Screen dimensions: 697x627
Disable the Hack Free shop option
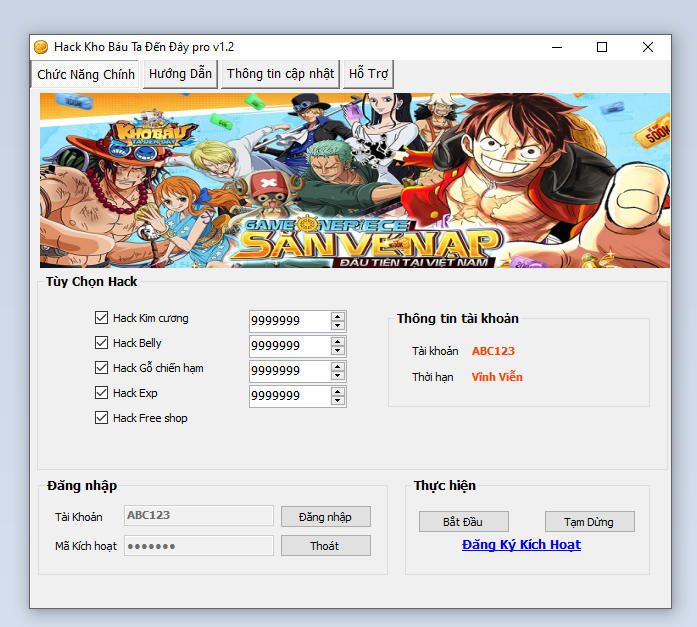[x=101, y=418]
